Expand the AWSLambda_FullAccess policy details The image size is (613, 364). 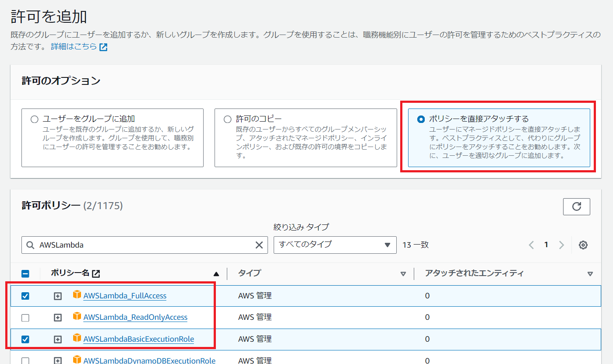[x=57, y=296]
